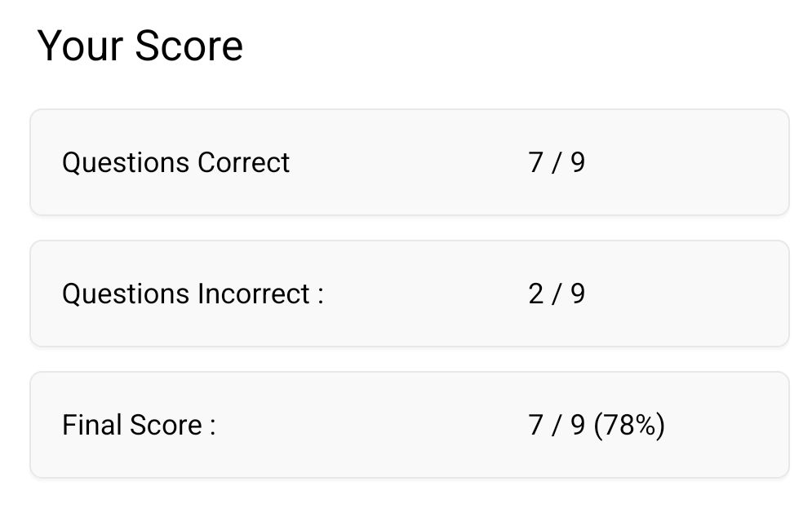The width and height of the screenshot is (812, 530).
Task: Click the word Incorrect in the second card
Action: (x=254, y=294)
